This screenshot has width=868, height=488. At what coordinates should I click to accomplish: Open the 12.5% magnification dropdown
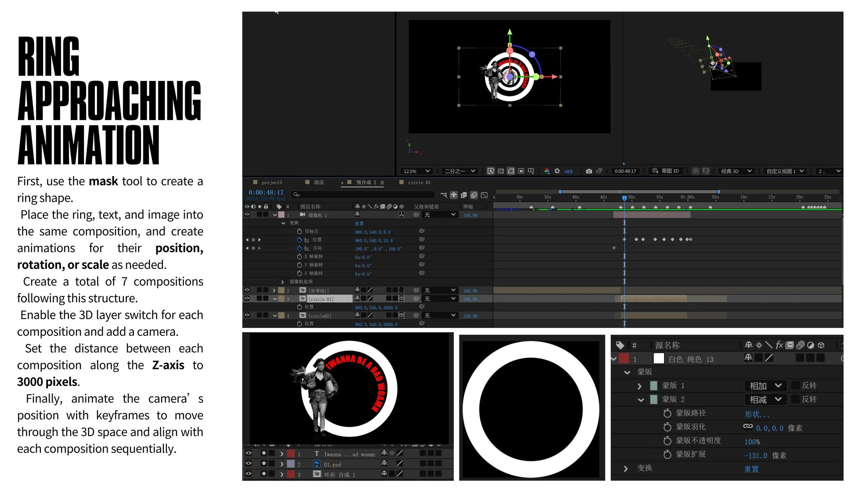417,171
